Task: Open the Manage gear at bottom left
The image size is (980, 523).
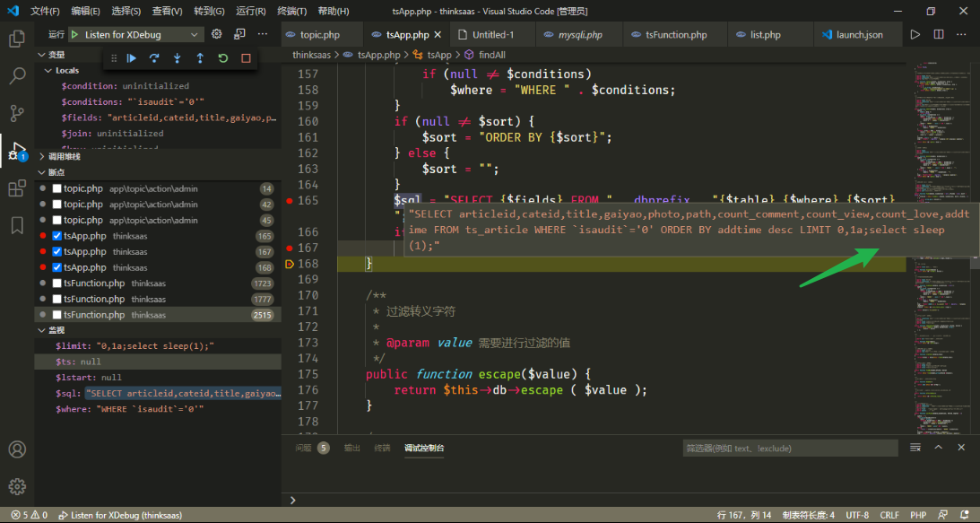Action: pos(17,486)
